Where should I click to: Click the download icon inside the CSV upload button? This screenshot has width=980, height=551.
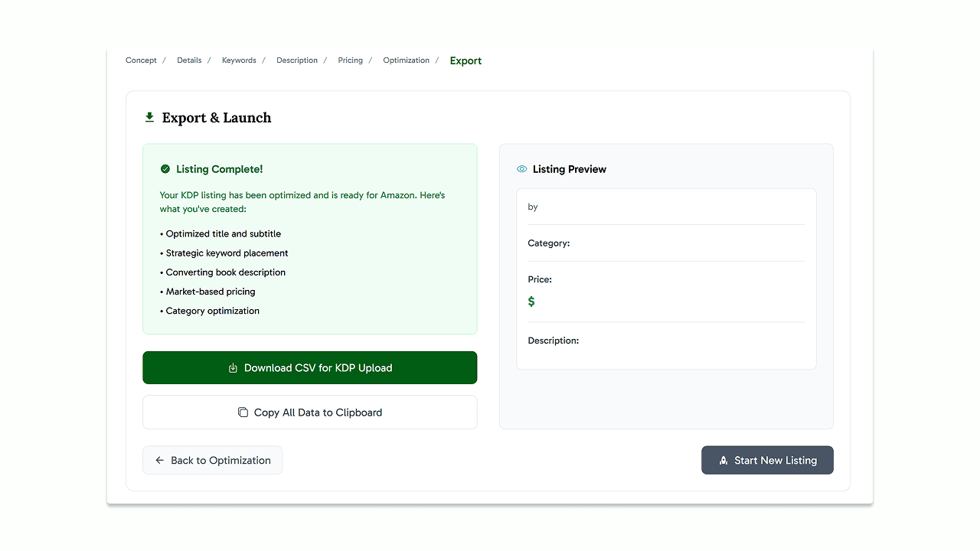(x=232, y=367)
